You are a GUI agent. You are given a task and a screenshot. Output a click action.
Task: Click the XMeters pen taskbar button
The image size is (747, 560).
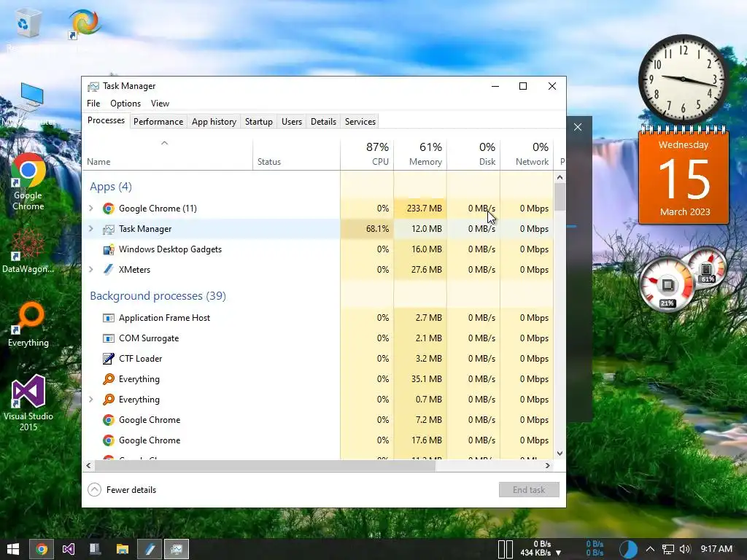pos(150,549)
